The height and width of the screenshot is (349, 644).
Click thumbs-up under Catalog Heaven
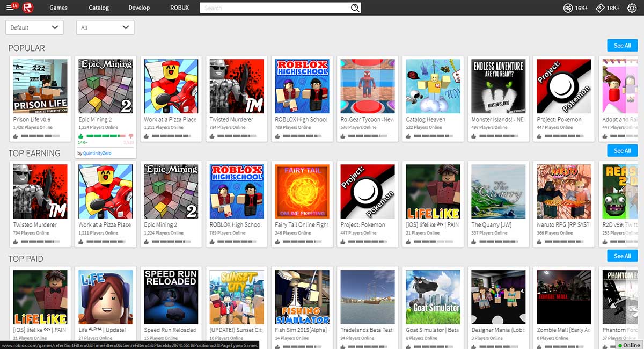tap(408, 136)
